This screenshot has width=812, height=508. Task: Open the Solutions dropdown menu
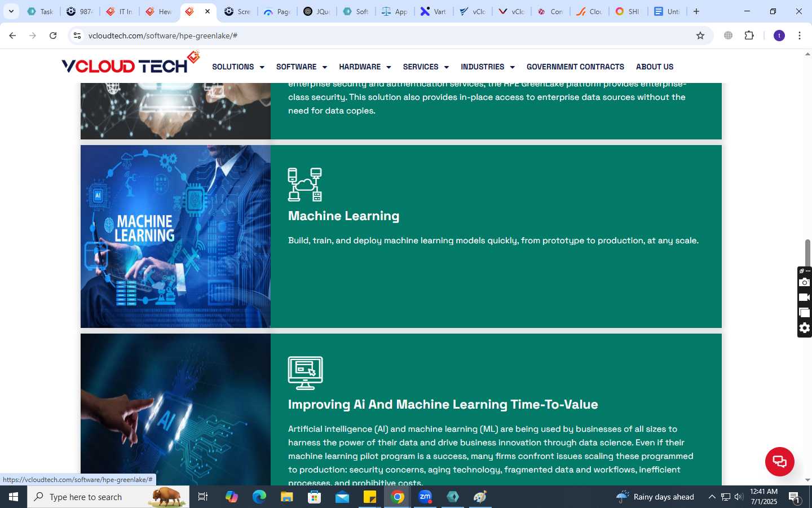click(238, 67)
